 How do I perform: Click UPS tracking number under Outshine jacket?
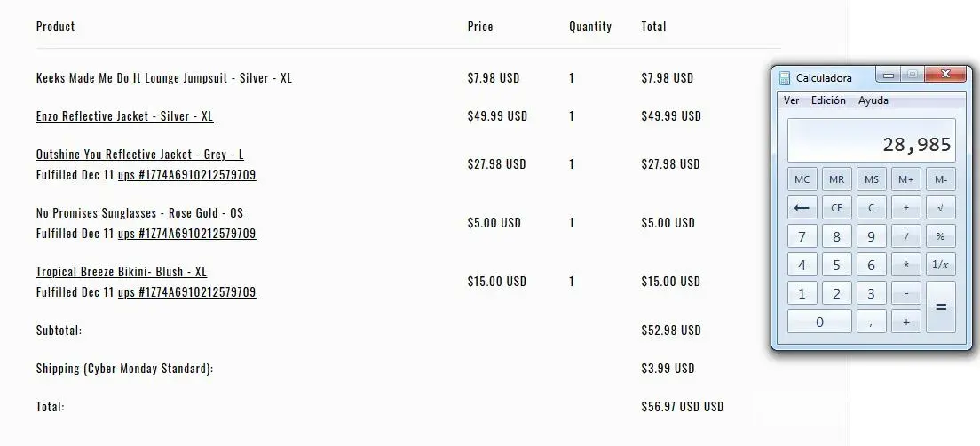tap(187, 175)
